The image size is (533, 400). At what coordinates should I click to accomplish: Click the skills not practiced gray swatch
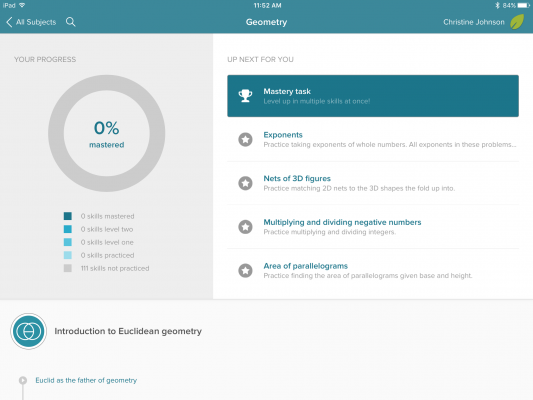click(68, 268)
